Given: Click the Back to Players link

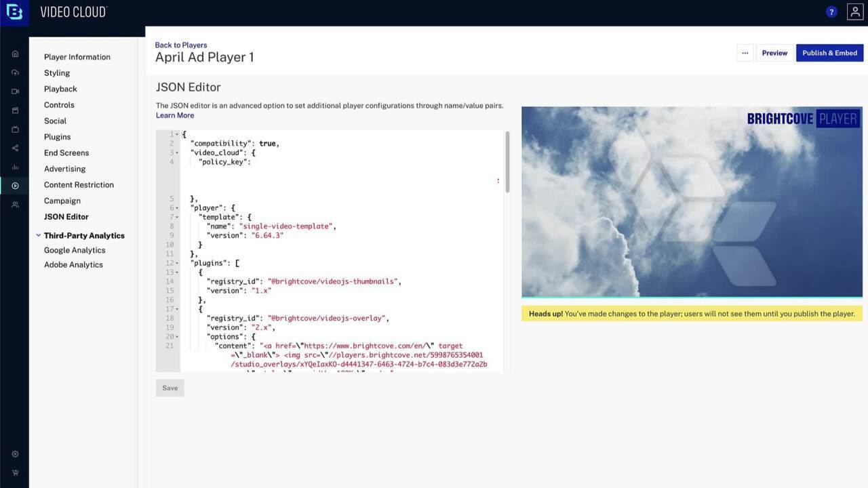Looking at the screenshot, I should 181,45.
